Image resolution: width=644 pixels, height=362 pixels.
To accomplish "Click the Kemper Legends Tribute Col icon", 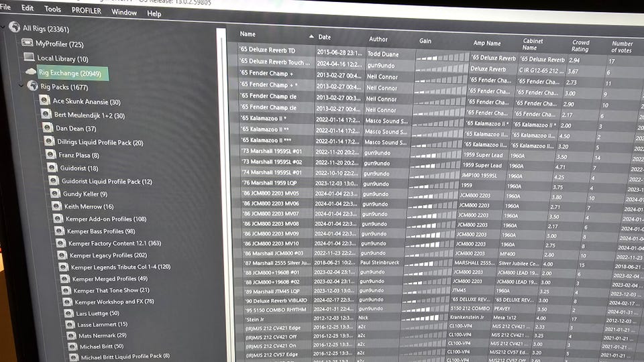I will [x=63, y=267].
